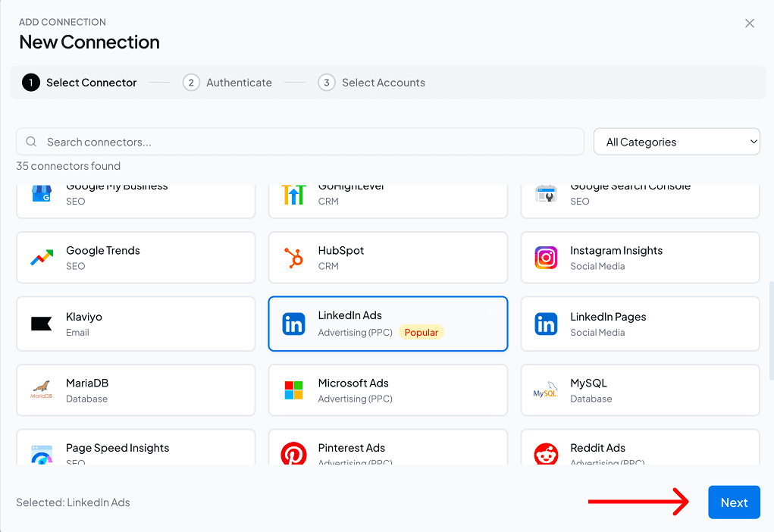Viewport: 774px width, 532px height.
Task: Click the 'Social Media' label under Instagram Insights
Action: (x=597, y=266)
